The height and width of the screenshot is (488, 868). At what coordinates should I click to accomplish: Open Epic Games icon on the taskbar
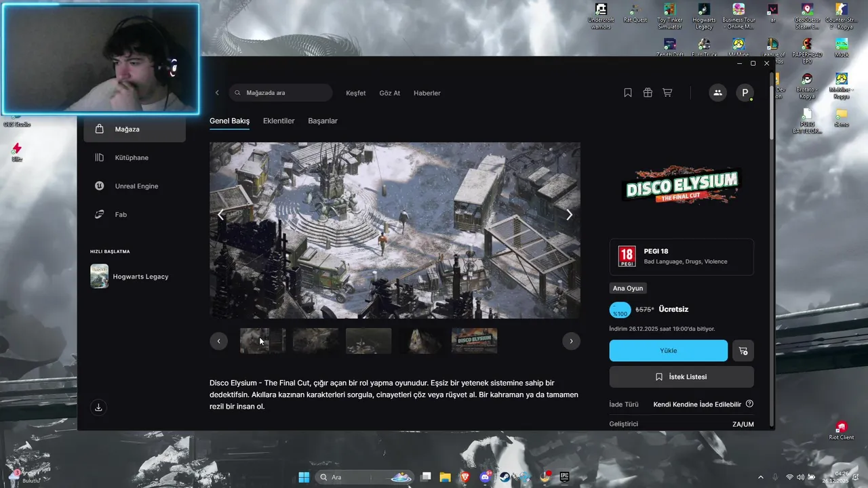(564, 477)
